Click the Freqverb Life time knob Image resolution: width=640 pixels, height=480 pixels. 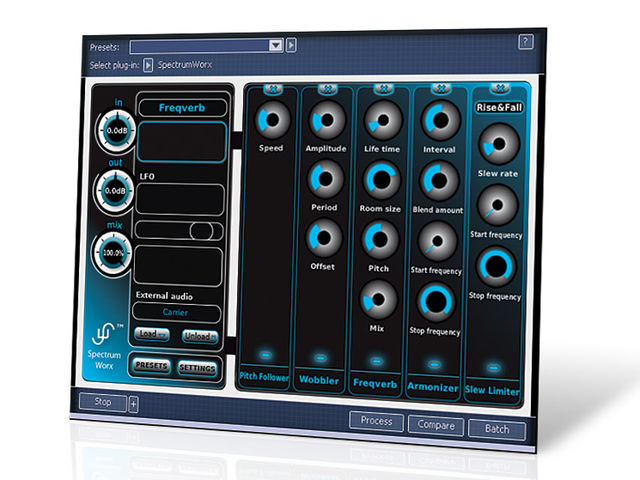(383, 120)
